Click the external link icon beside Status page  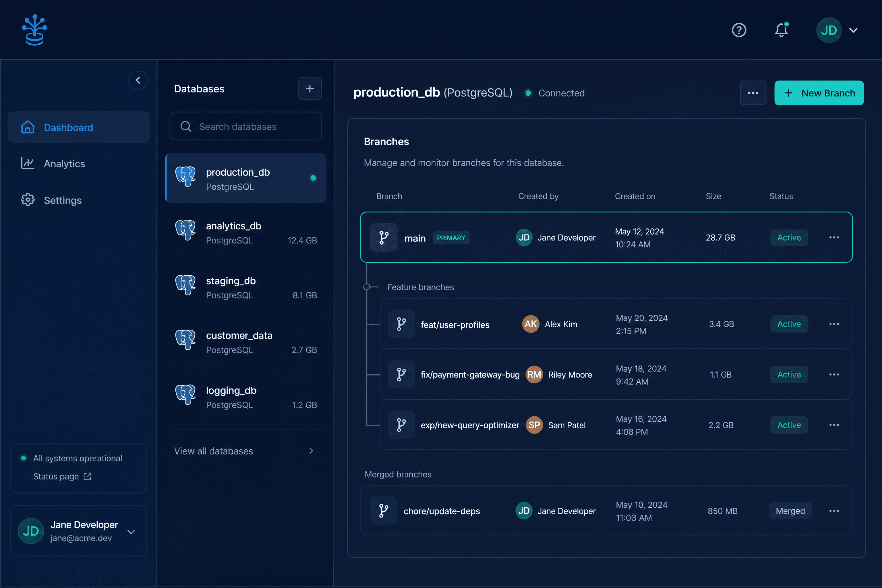87,476
